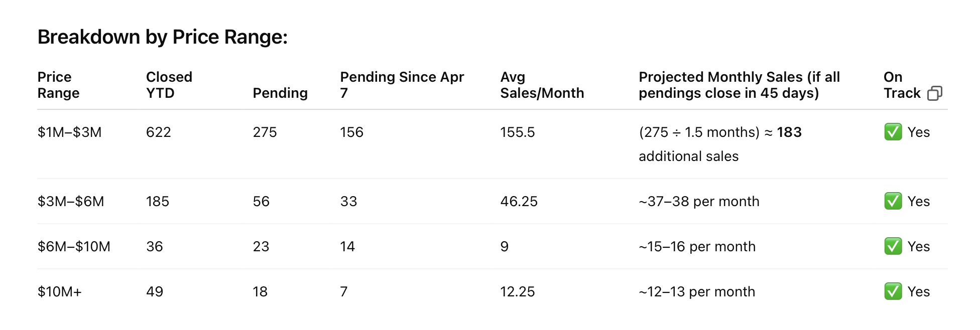Click the Avg Sales/Month header
Screen dimensions: 980x330
pyautogui.click(x=542, y=85)
